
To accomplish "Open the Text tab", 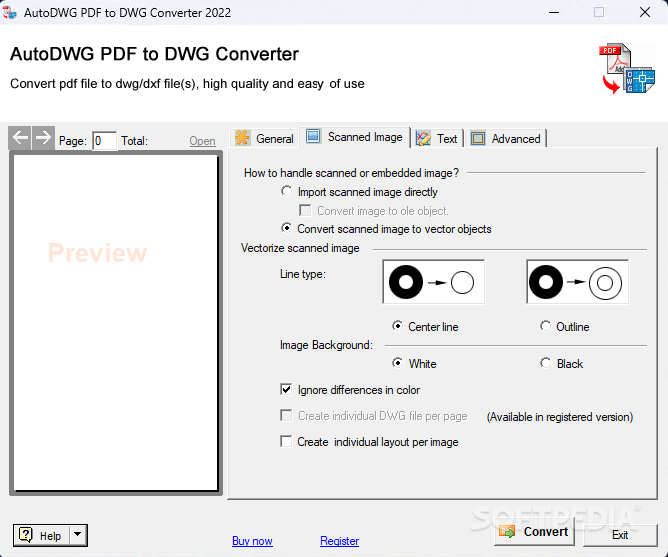I will tap(437, 139).
